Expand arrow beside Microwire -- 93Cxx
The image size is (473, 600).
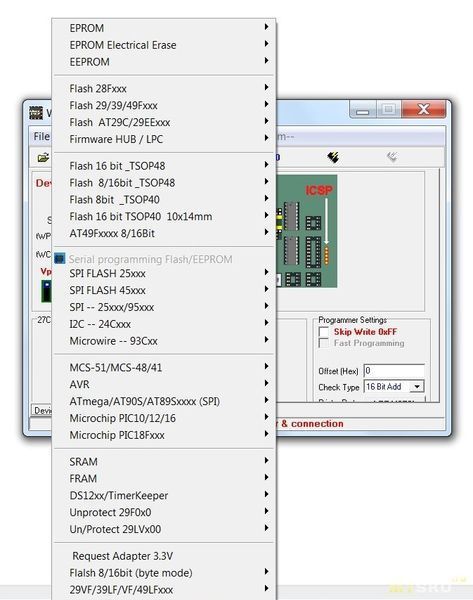tap(266, 339)
